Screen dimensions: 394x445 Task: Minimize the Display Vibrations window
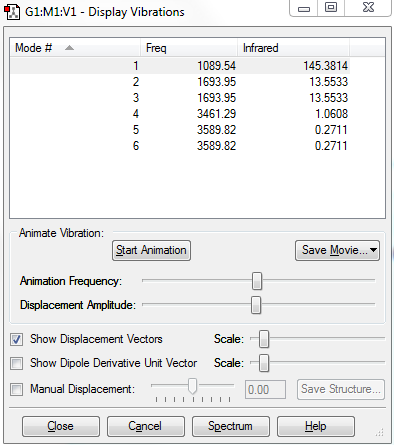point(304,7)
